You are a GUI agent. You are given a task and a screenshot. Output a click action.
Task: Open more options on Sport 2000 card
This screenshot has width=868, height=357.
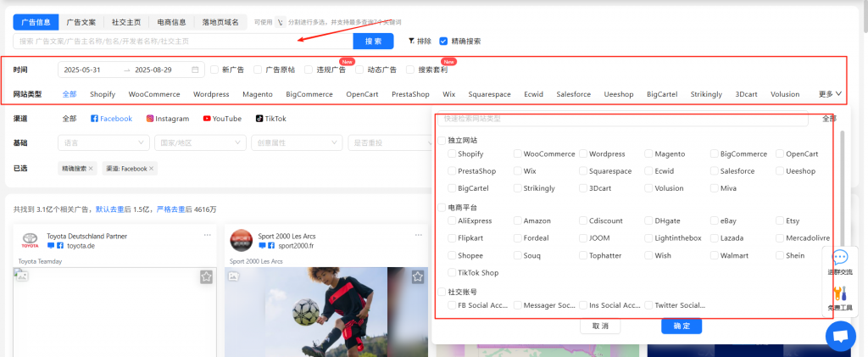416,235
